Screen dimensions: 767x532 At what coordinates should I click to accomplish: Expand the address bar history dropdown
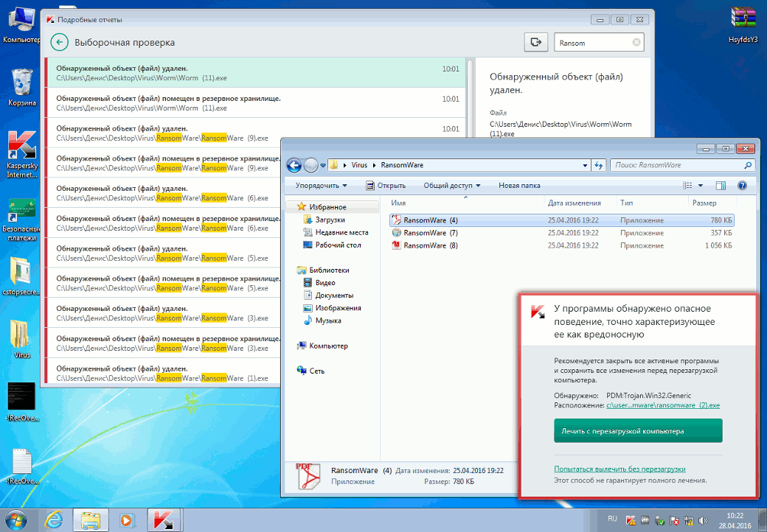[585, 166]
